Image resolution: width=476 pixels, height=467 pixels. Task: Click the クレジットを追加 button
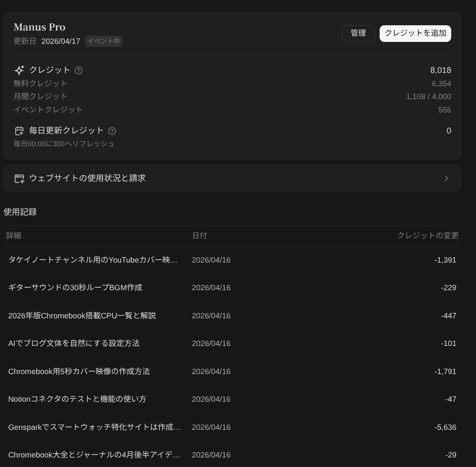coord(415,33)
